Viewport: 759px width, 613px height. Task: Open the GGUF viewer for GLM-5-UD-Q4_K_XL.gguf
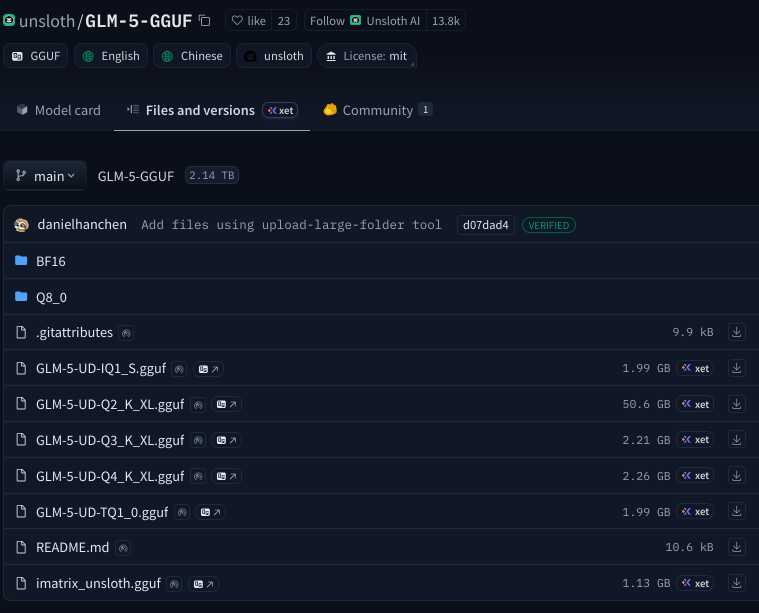[227, 476]
